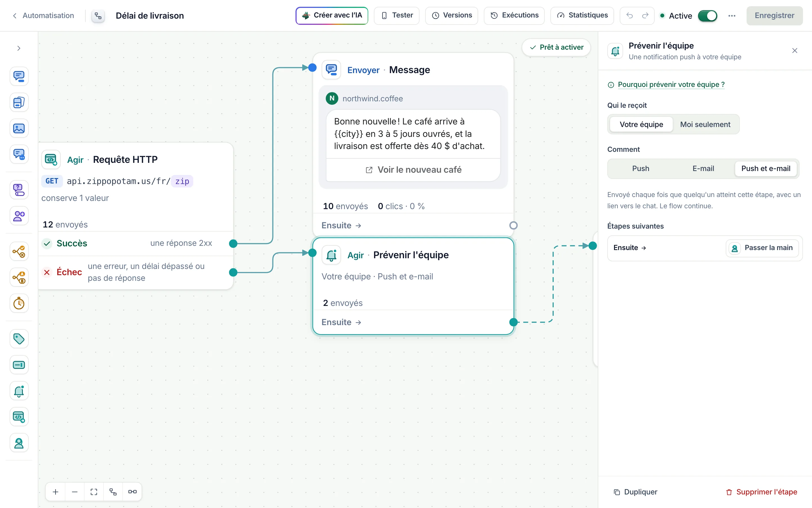
Task: Select the delay timer sidebar icon
Action: point(19,303)
